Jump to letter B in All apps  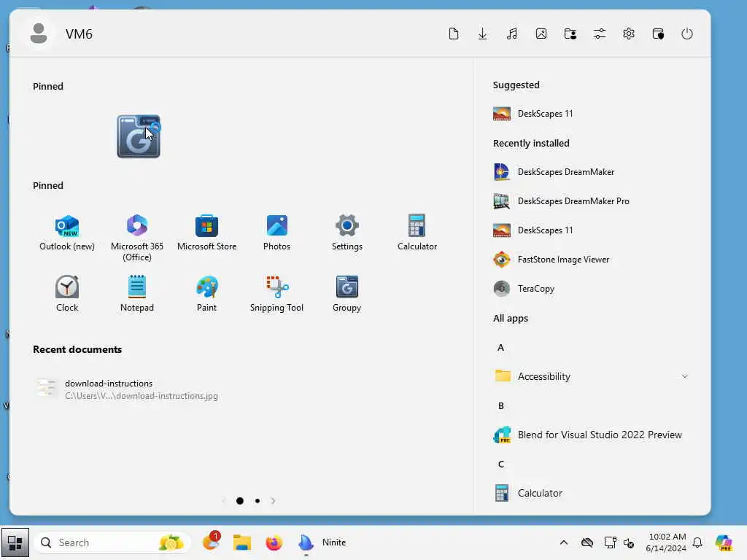(x=500, y=405)
